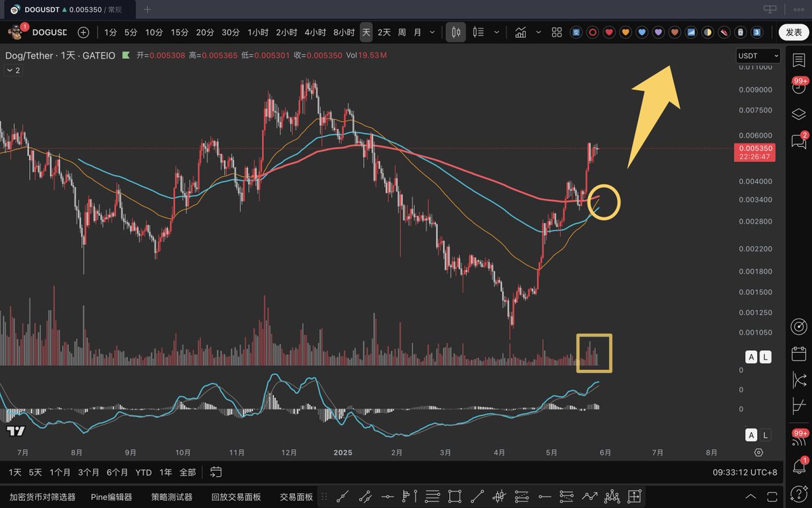The width and height of the screenshot is (812, 508).
Task: Expand the collapsed indicators legend showing 2
Action: [x=13, y=70]
